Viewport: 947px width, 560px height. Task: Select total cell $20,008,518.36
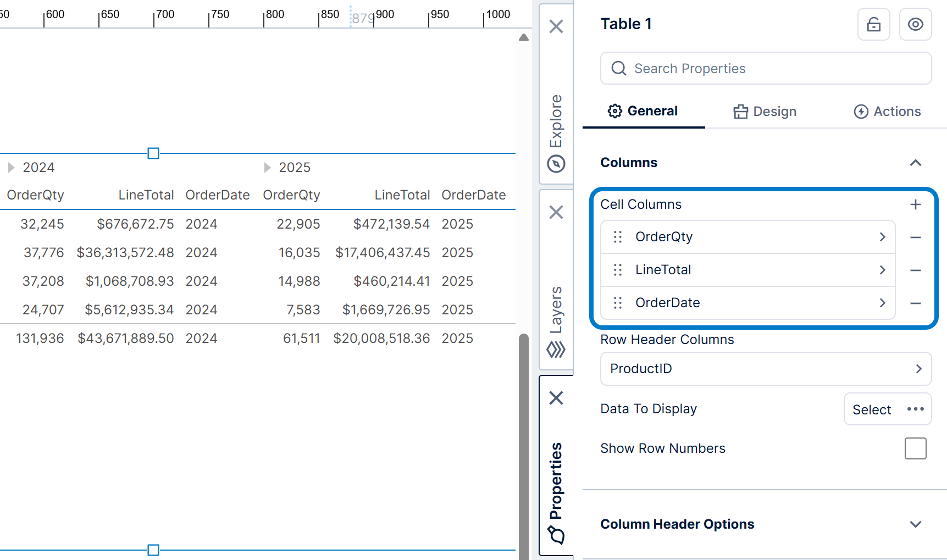click(x=381, y=339)
